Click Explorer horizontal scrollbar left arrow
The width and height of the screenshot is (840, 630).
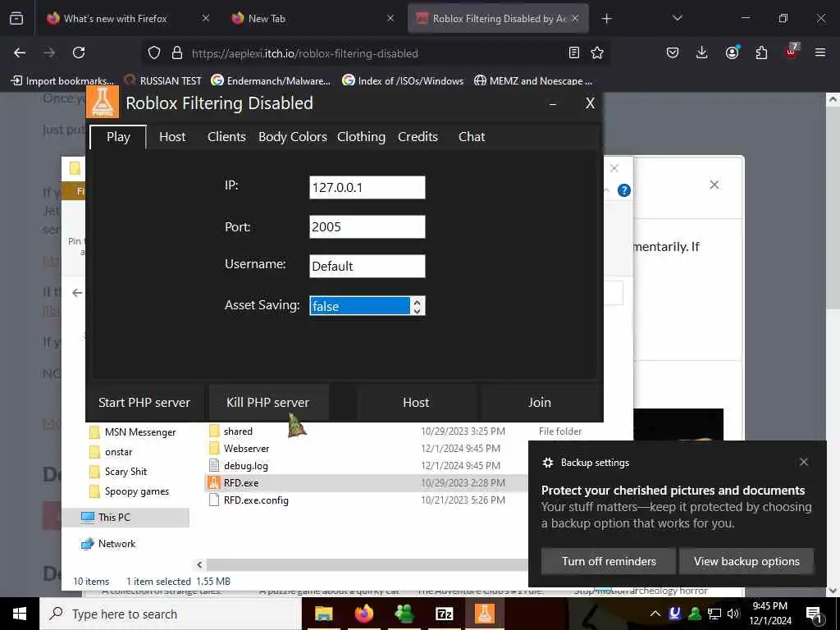pos(199,564)
